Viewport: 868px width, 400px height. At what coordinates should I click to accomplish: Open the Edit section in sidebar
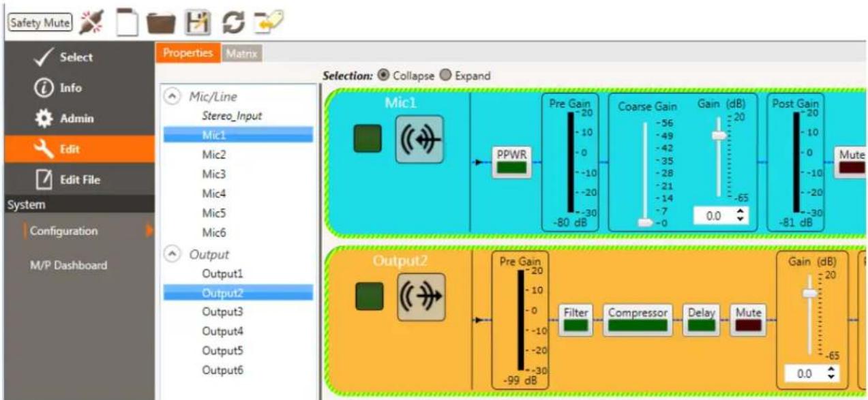tap(78, 149)
